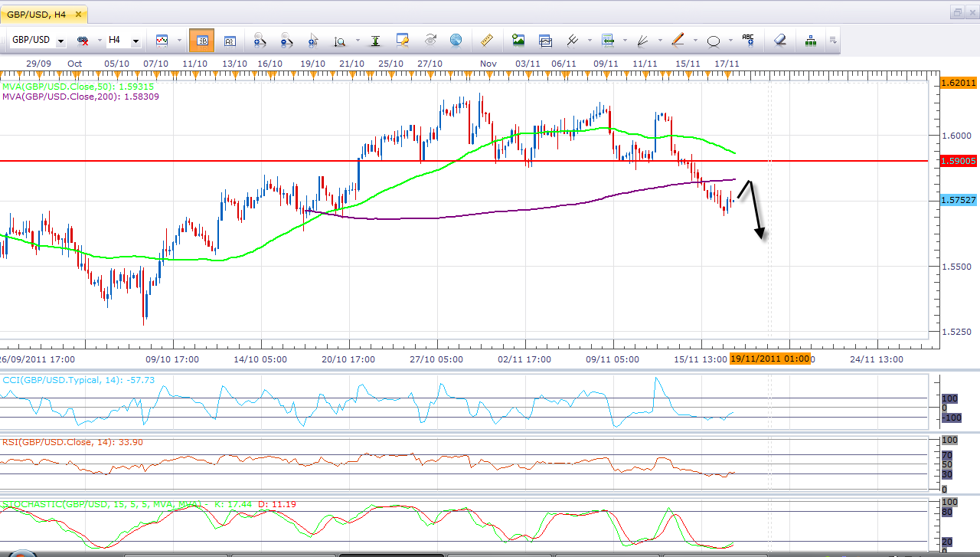Click the 27/10 05:00 time axis label
The height and width of the screenshot is (557, 980).
(436, 359)
